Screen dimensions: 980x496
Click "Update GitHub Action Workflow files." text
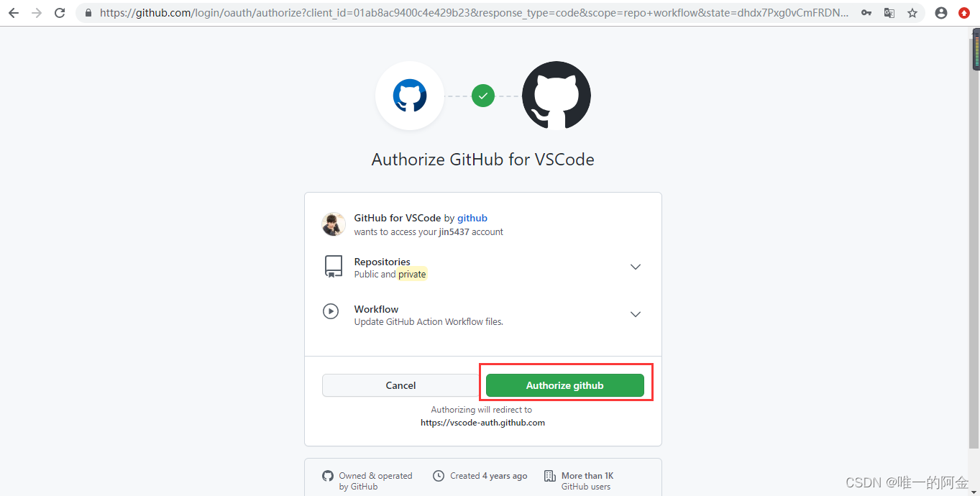pos(429,322)
